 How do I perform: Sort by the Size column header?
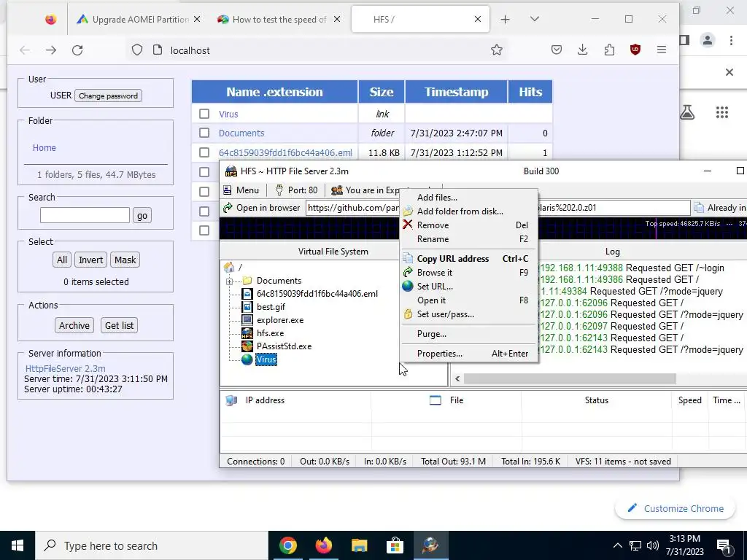click(x=381, y=92)
